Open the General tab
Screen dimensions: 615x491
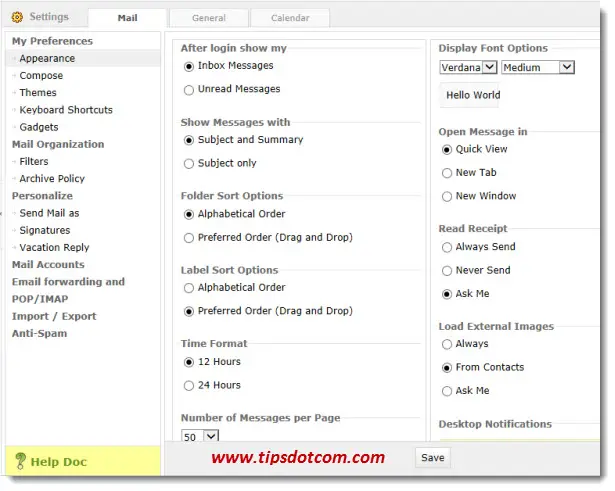tap(209, 18)
